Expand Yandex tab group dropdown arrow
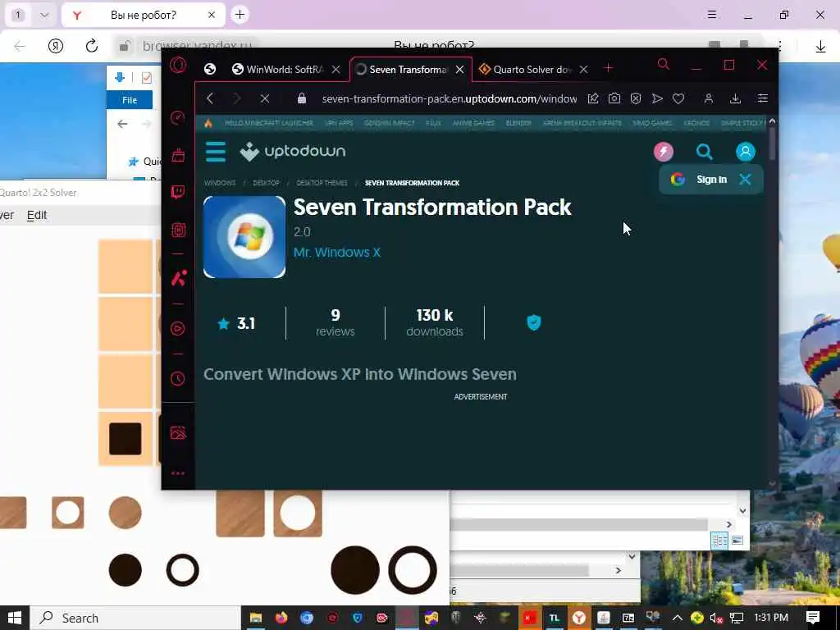 pos(44,15)
